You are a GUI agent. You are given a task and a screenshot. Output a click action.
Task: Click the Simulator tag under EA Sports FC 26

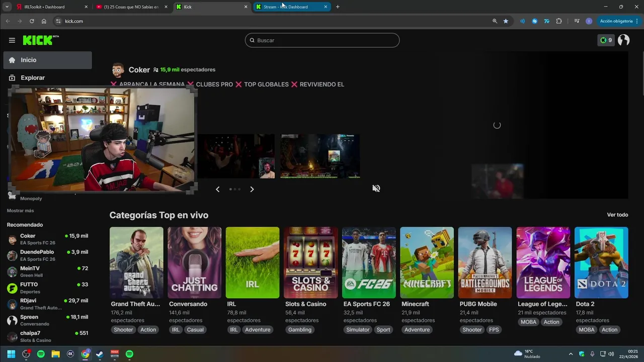358,330
